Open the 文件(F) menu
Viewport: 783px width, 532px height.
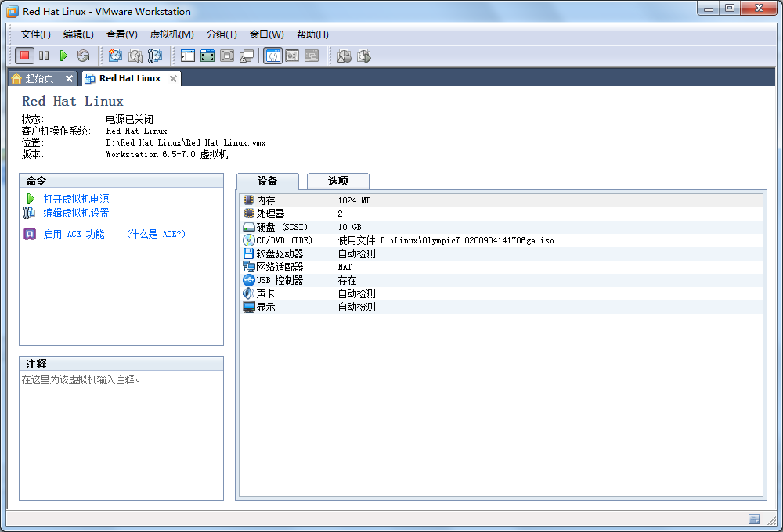(x=35, y=34)
